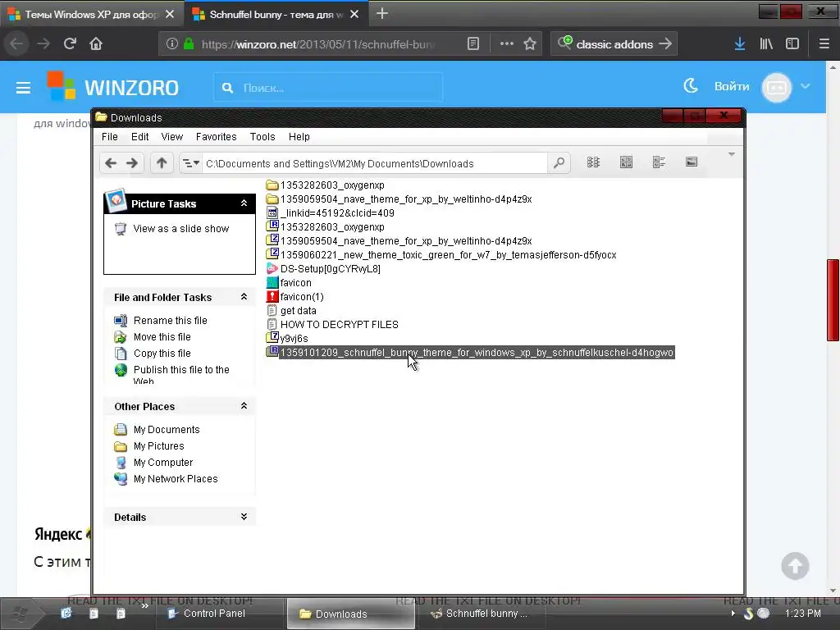Open the File menu in Downloads
Image resolution: width=840 pixels, height=630 pixels.
(x=109, y=137)
